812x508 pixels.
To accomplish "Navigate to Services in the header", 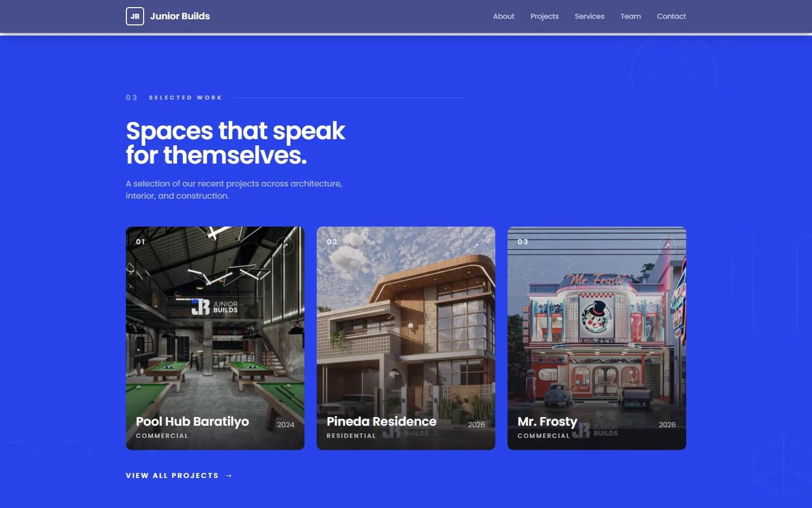I will 589,16.
